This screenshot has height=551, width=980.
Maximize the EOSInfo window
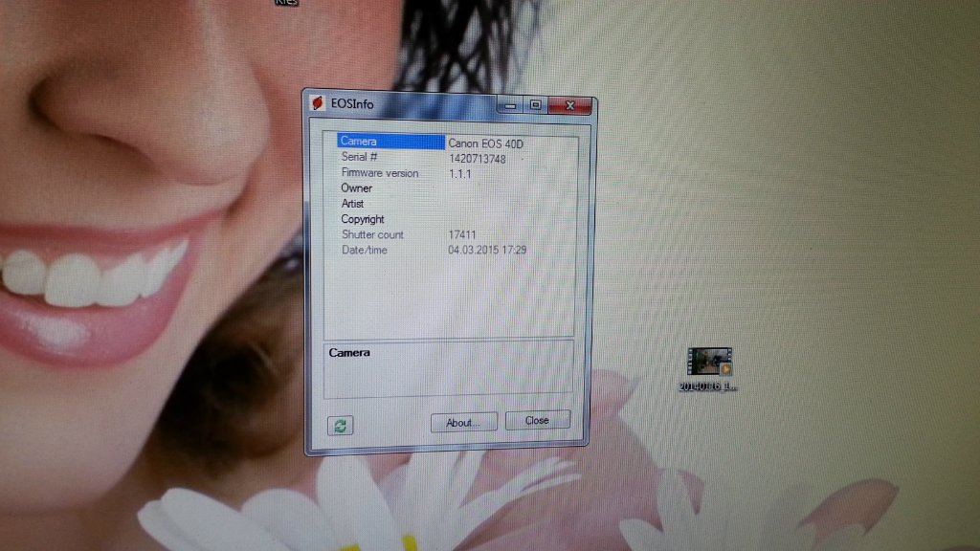click(x=535, y=105)
